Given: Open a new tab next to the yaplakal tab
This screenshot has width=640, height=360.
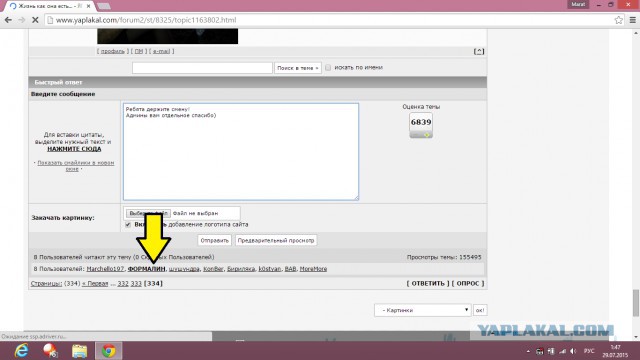Looking at the screenshot, I should 104,6.
